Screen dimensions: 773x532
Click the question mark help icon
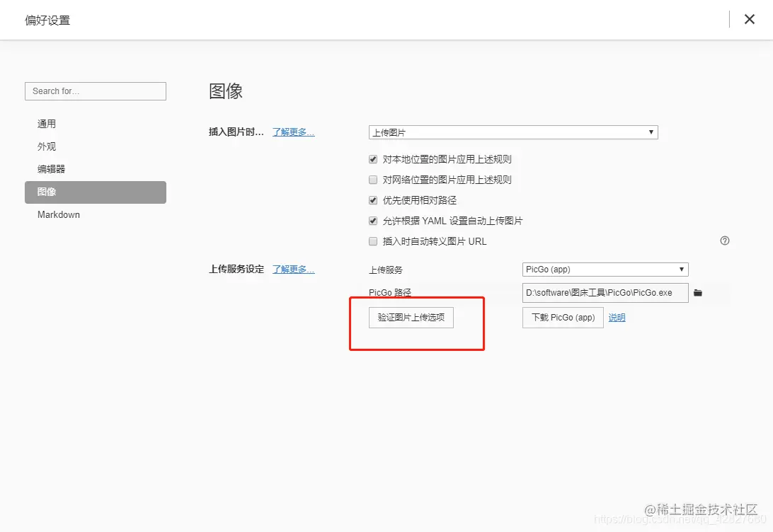pyautogui.click(x=725, y=241)
